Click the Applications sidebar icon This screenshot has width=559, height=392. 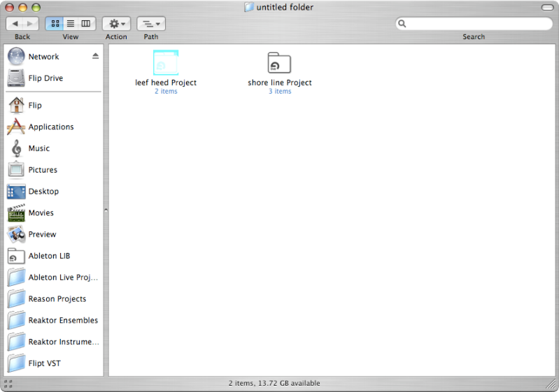[16, 126]
